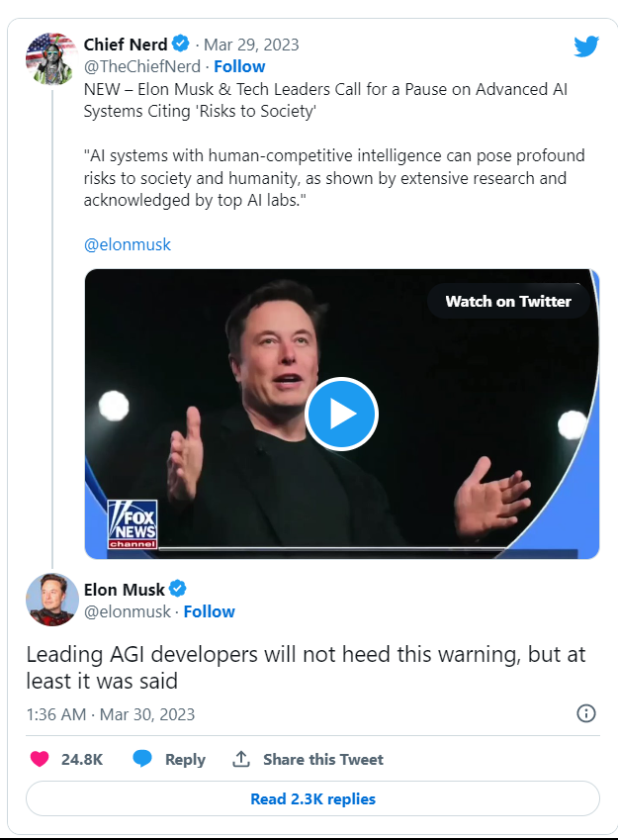
Task: Click the Share this Tweet label
Action: coord(322,759)
